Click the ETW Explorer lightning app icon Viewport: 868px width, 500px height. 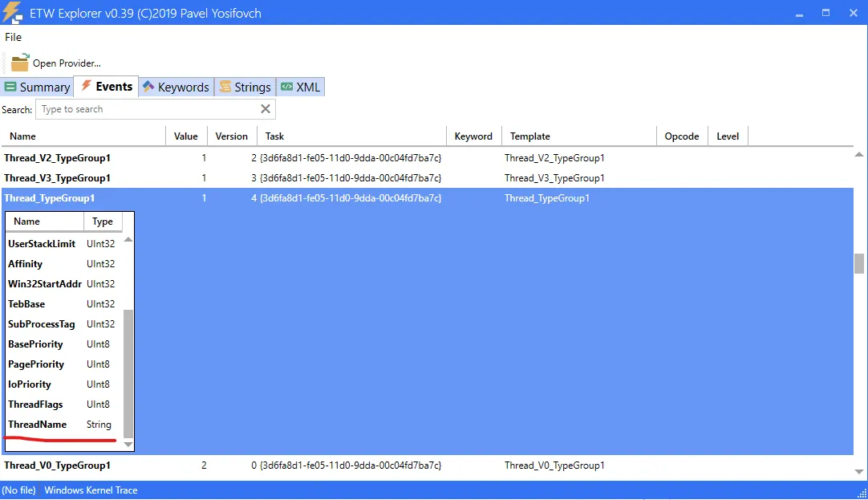[12, 13]
